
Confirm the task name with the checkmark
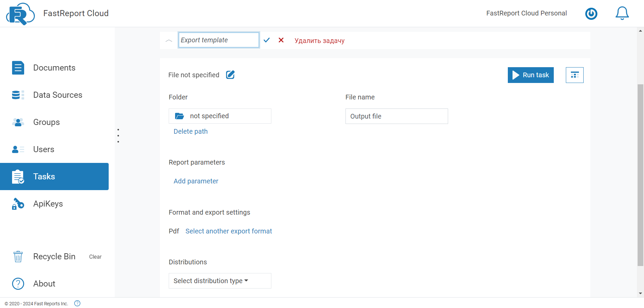[267, 40]
